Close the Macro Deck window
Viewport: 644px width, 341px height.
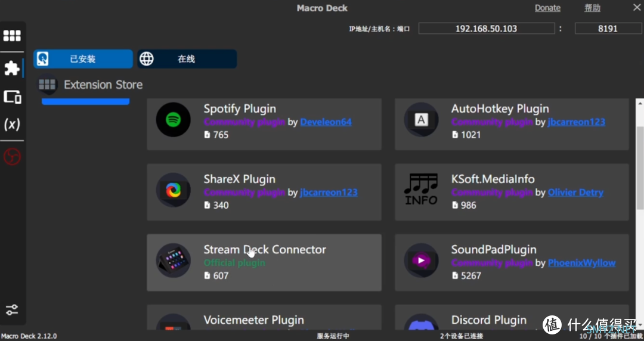pyautogui.click(x=637, y=7)
